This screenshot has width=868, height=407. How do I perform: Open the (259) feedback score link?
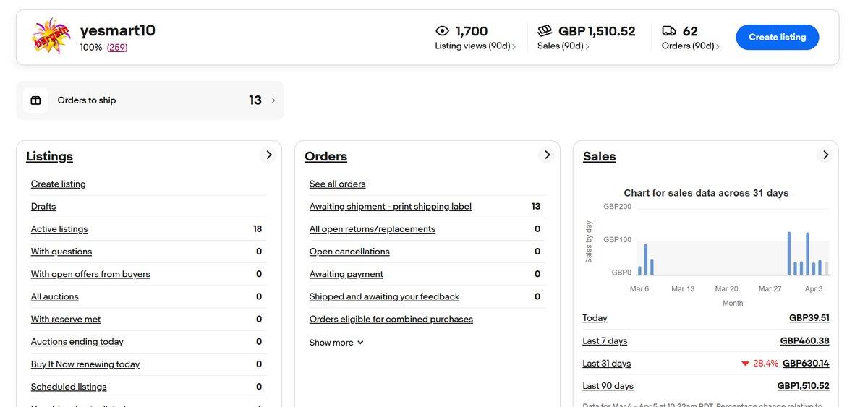pyautogui.click(x=117, y=48)
